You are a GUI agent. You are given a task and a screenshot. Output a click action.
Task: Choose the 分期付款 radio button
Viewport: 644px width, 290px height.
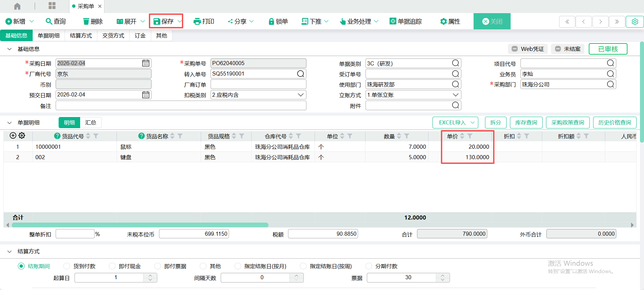click(x=369, y=266)
